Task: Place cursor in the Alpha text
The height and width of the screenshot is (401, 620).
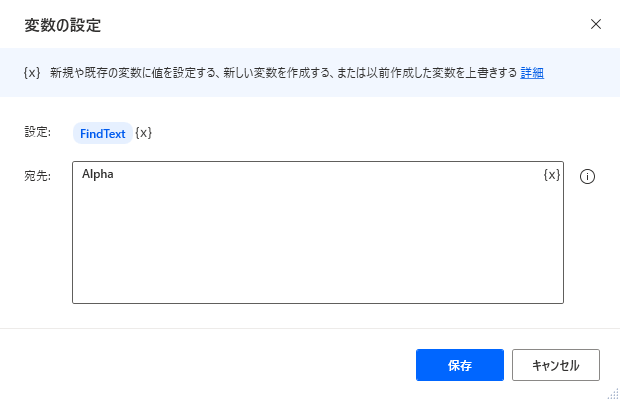Action: (x=98, y=174)
